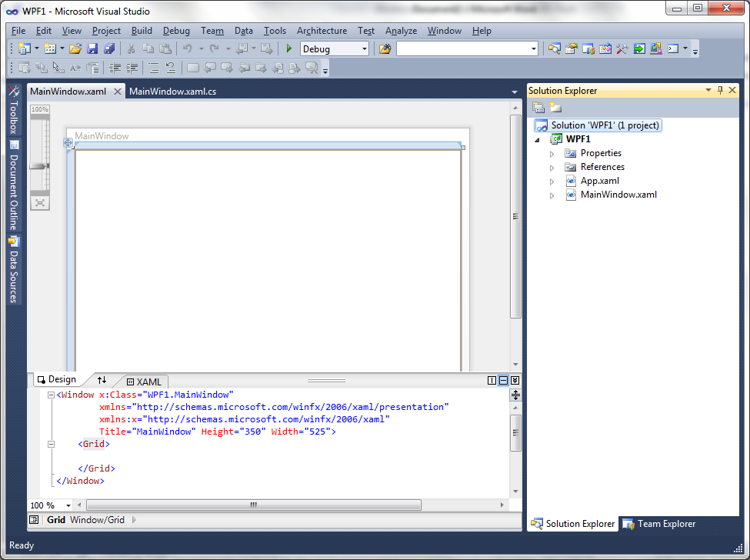Toggle vertical split view button
Viewport: 750px width, 560px height.
click(492, 380)
